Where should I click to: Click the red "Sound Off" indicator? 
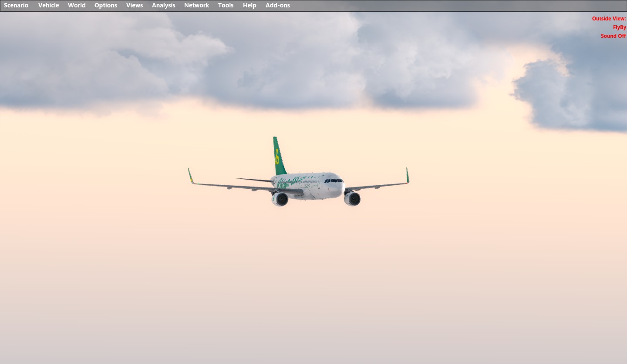(x=613, y=36)
